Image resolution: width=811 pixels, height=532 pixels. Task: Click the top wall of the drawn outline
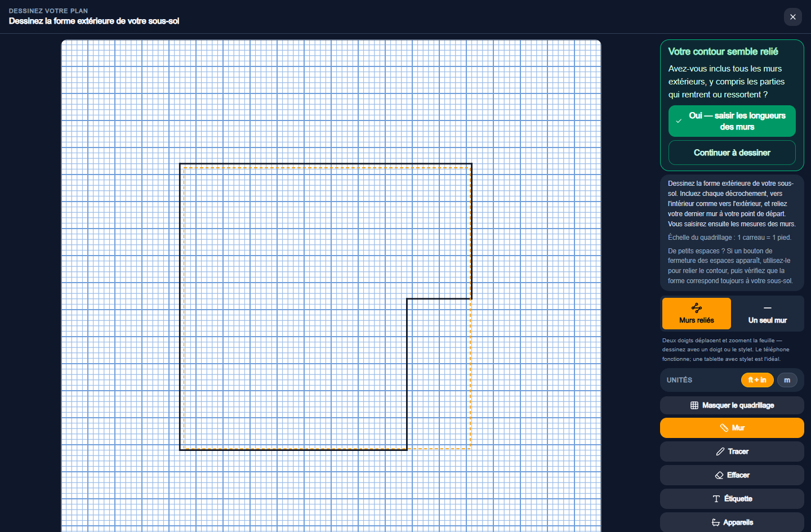[x=326, y=164]
